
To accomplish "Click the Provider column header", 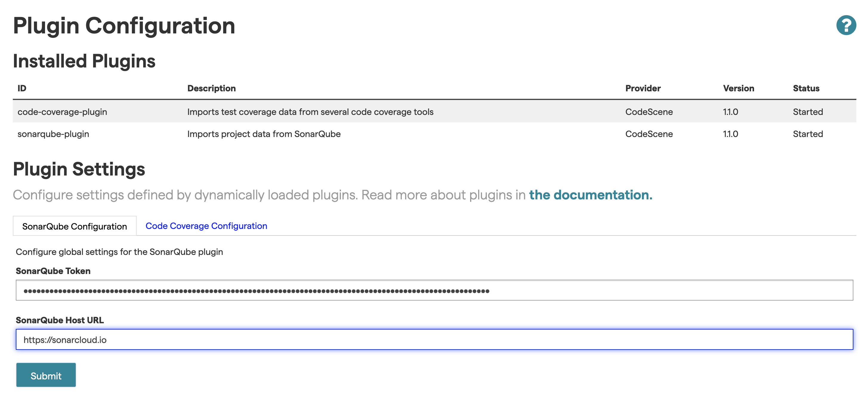I will coord(642,88).
